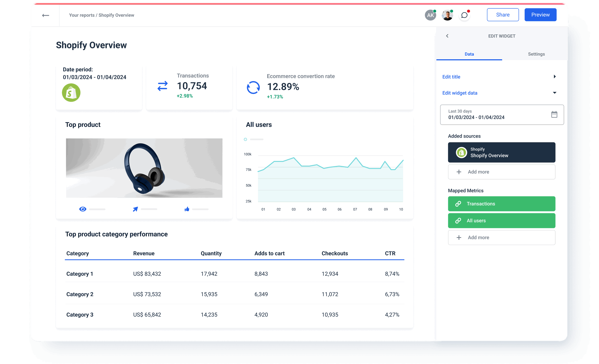Click the thumbs-up icon under Top product
The height and width of the screenshot is (364, 599).
187,209
